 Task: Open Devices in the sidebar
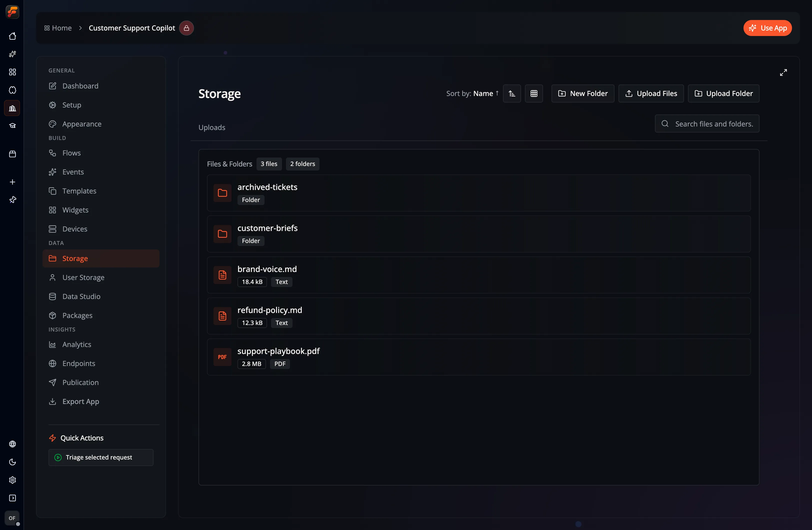(101, 229)
